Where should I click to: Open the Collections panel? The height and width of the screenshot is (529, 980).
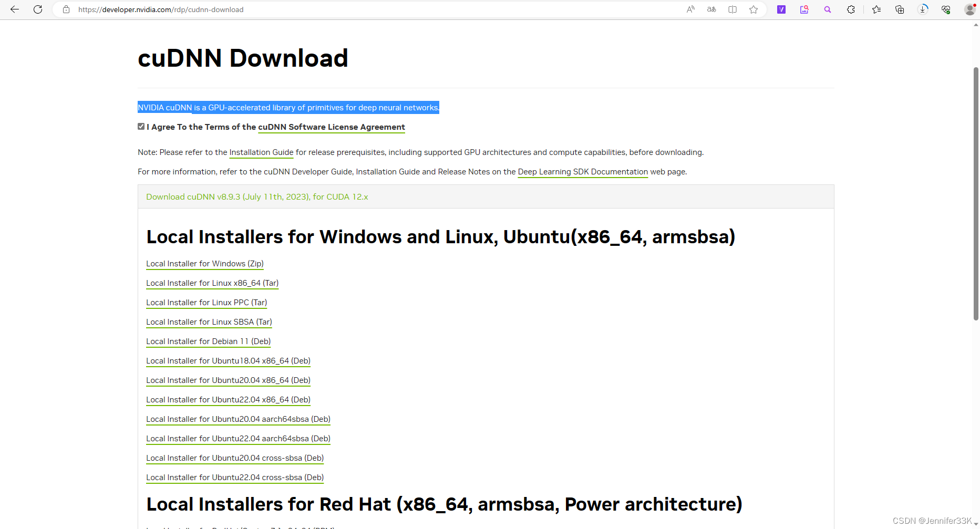click(900, 9)
